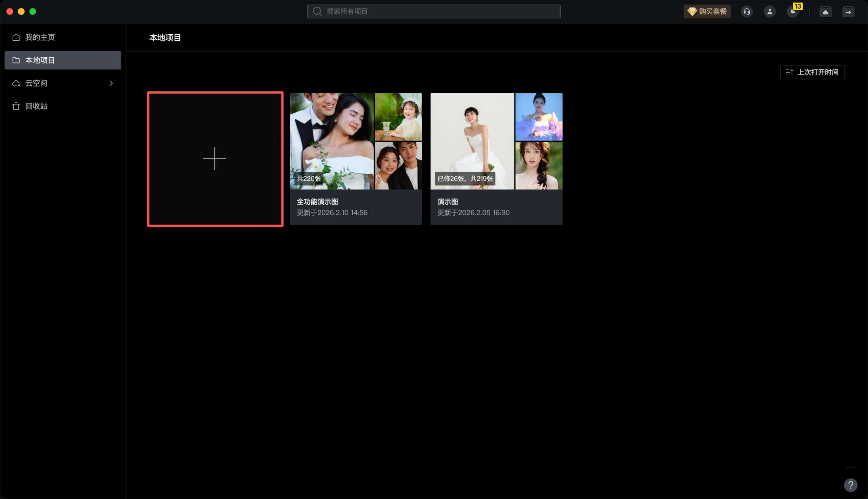Open 全功能演示图 project thumbnail
The image size is (868, 499).
point(332,141)
